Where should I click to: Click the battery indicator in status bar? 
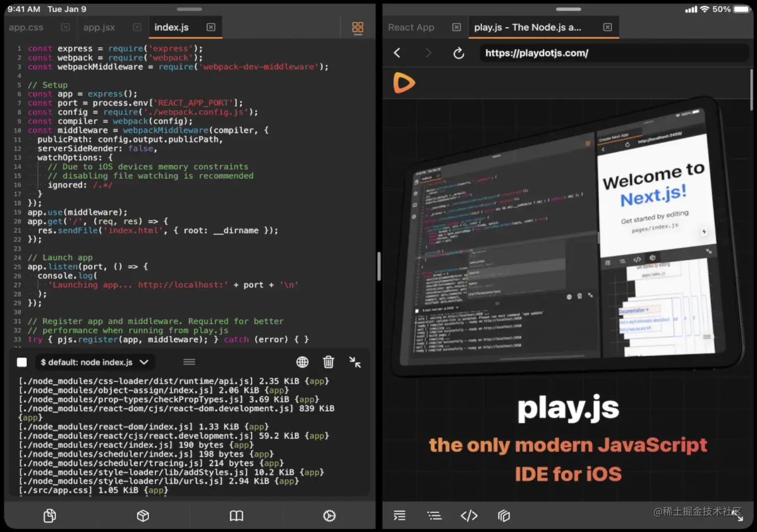point(742,9)
